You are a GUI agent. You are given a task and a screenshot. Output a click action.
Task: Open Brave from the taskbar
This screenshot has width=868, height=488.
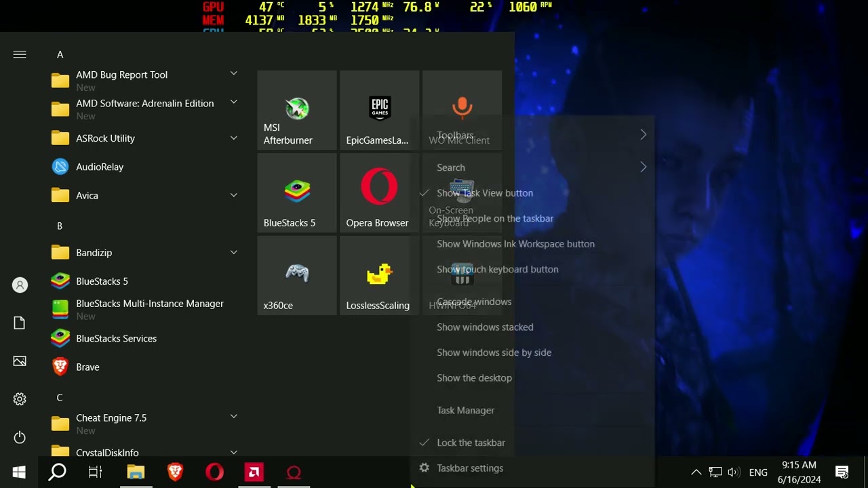click(x=175, y=472)
